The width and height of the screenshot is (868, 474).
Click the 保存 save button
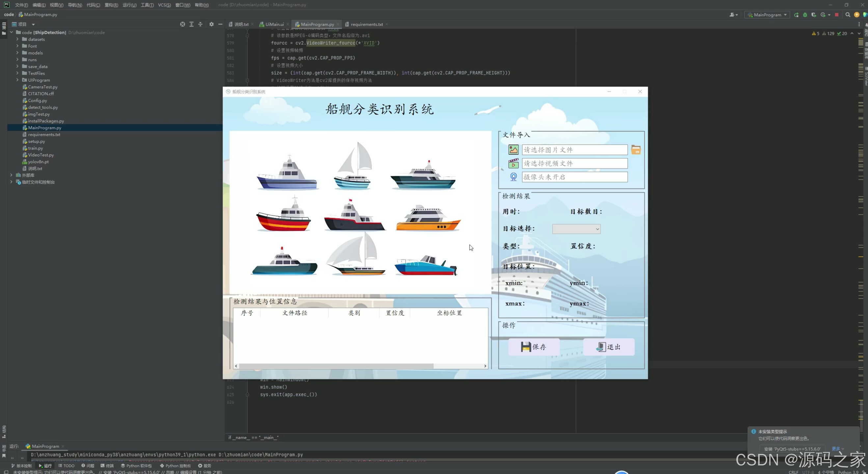tap(534, 347)
